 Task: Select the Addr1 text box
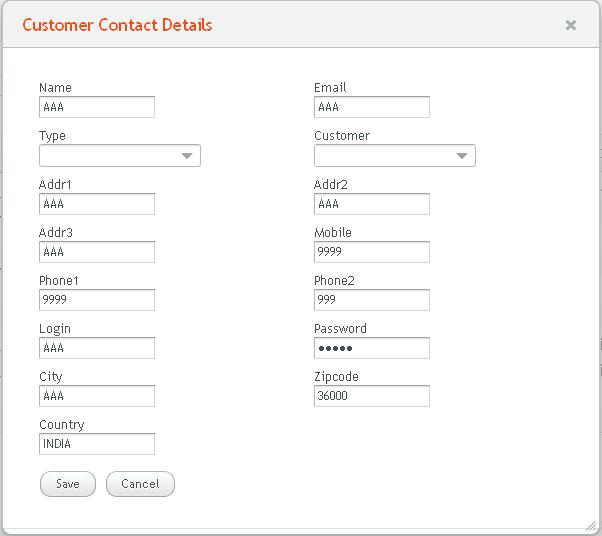[97, 204]
